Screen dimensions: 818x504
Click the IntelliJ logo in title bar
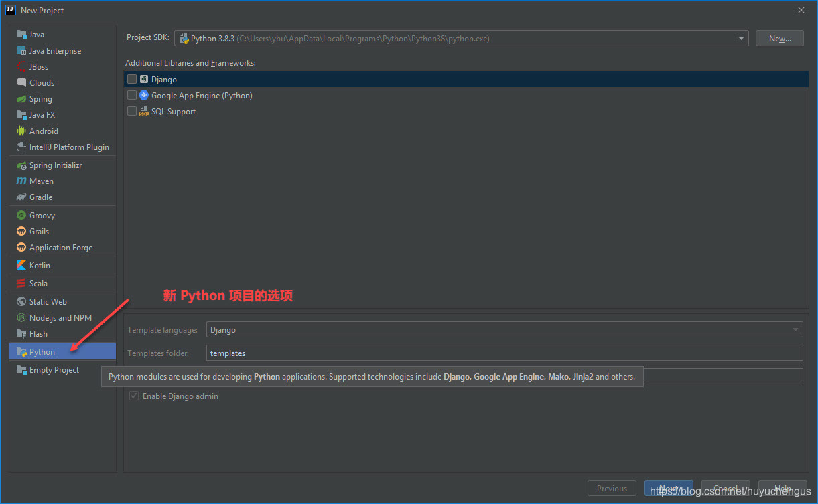click(x=11, y=10)
